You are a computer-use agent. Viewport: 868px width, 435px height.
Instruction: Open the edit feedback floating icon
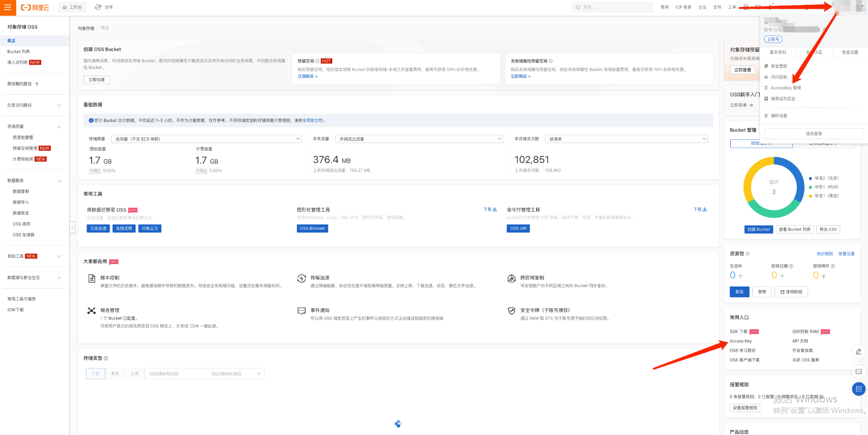pos(858,352)
